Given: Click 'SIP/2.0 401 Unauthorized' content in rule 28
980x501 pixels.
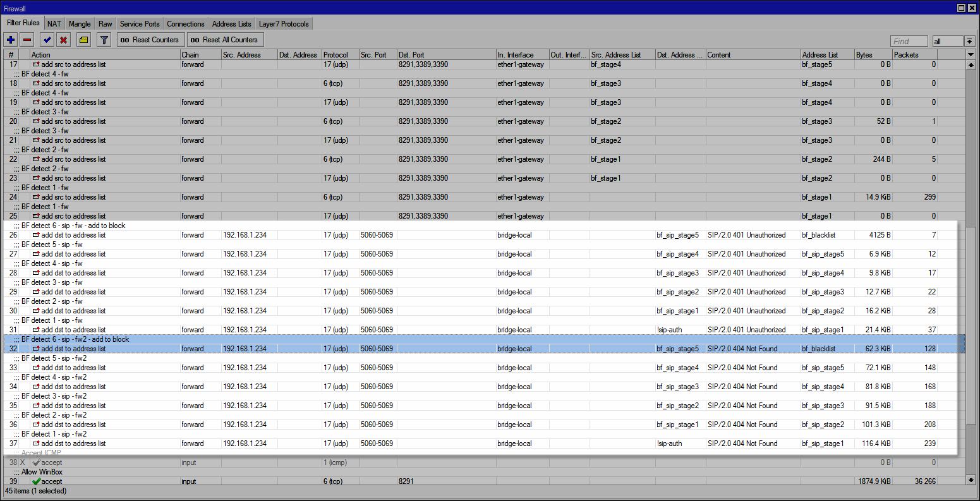Looking at the screenshot, I should click(x=746, y=273).
